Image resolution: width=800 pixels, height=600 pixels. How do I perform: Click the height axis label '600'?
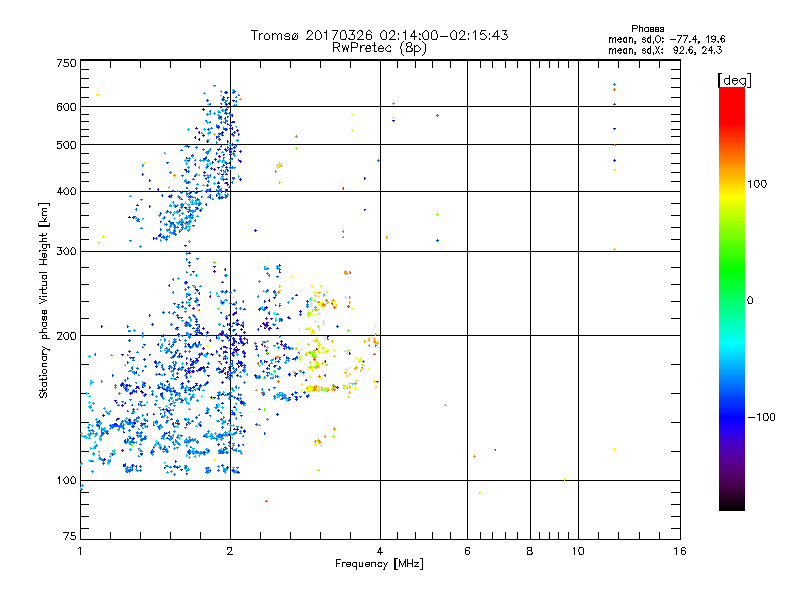pyautogui.click(x=66, y=107)
